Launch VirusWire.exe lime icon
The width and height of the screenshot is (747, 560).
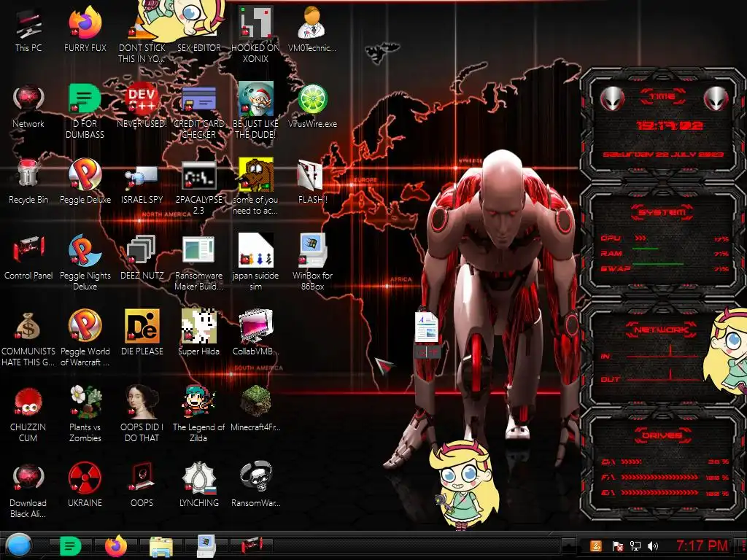click(312, 106)
